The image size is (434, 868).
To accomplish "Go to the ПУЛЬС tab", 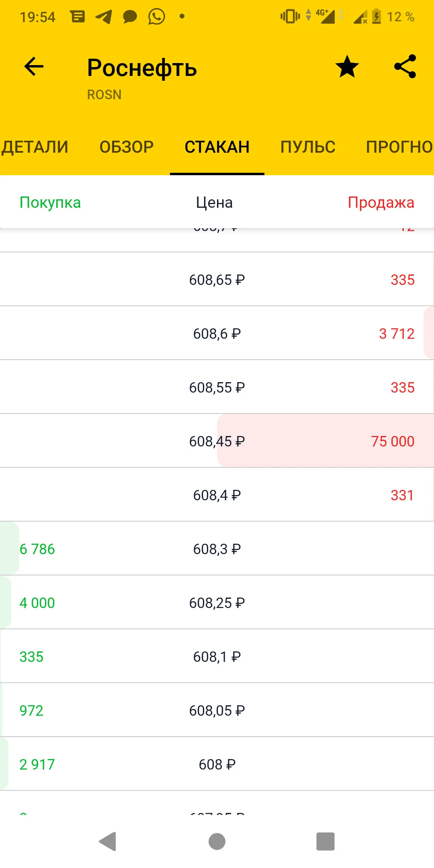I will coord(308,147).
